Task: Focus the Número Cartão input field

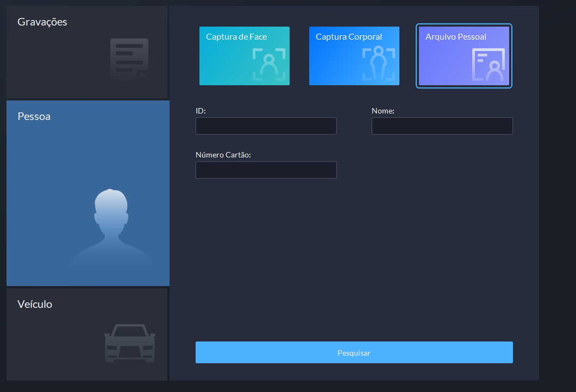Action: coord(266,170)
